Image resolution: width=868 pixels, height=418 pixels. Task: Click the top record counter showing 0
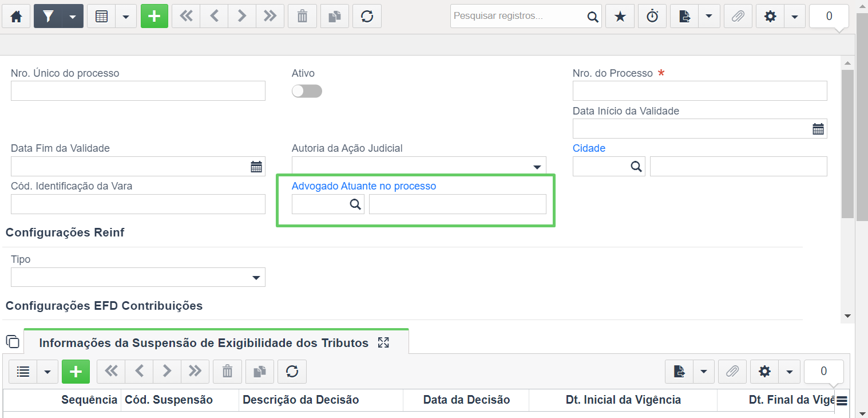[829, 16]
